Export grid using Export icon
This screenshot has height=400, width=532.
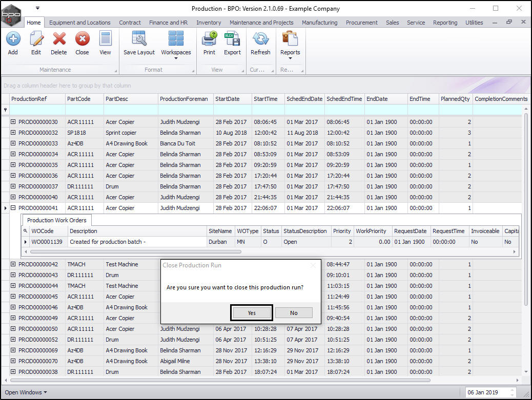[x=232, y=43]
